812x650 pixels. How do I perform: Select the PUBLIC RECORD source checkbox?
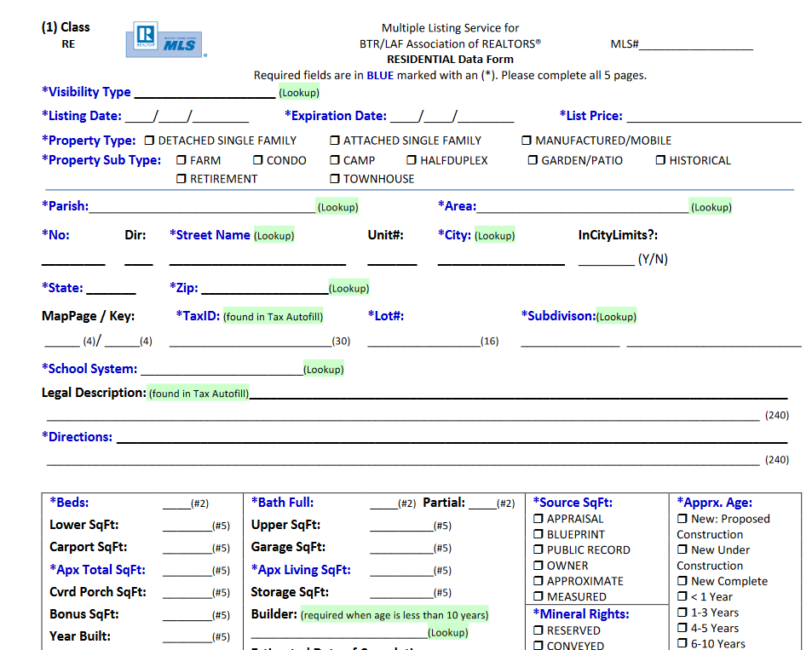point(538,549)
